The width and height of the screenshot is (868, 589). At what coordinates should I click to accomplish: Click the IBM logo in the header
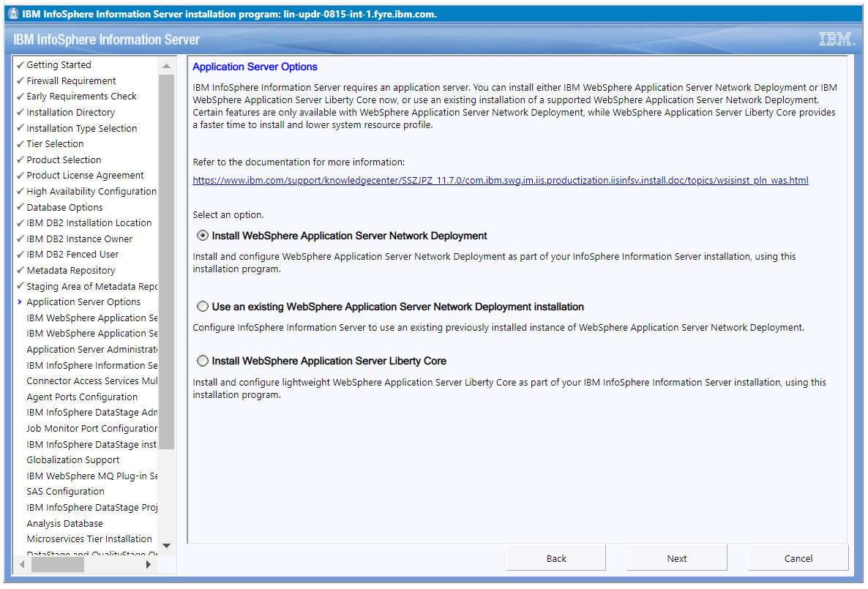click(x=837, y=40)
